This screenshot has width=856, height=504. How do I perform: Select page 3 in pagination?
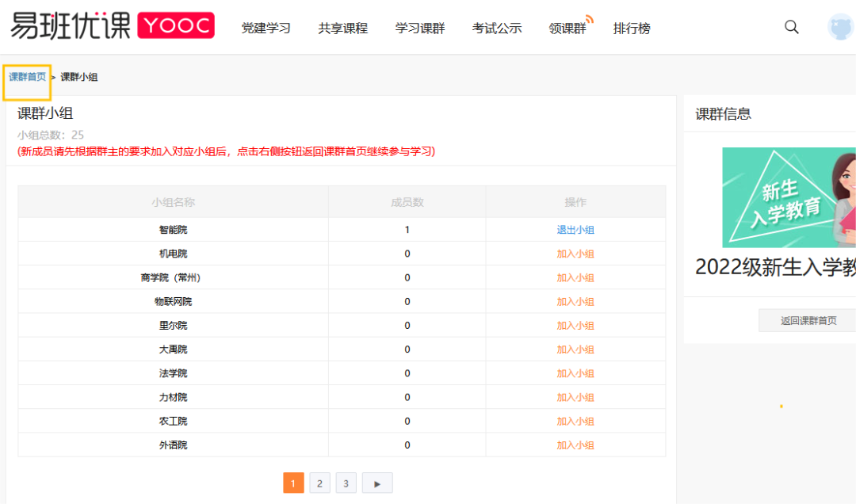click(x=346, y=483)
